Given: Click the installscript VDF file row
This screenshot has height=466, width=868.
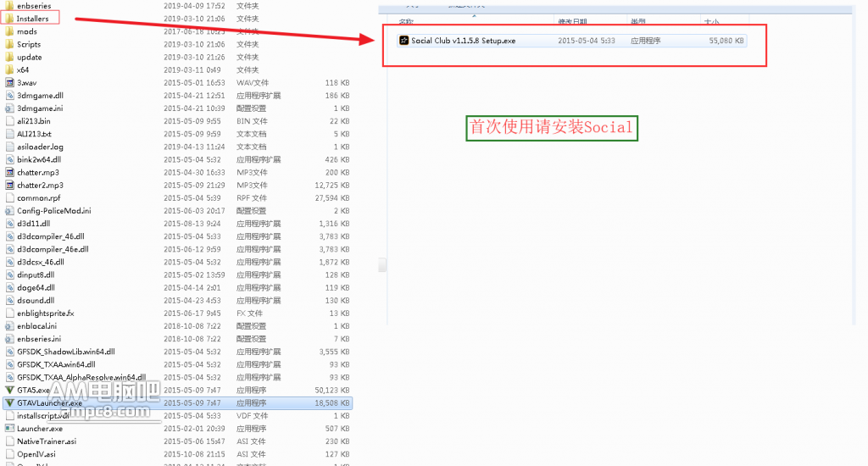Looking at the screenshot, I should (177, 416).
